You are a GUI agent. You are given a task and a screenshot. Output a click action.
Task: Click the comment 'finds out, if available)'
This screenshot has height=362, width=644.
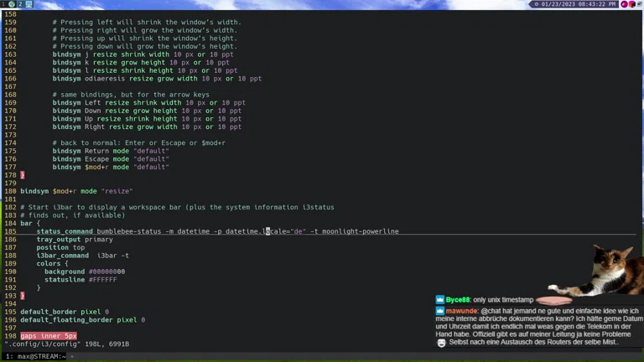(x=73, y=215)
